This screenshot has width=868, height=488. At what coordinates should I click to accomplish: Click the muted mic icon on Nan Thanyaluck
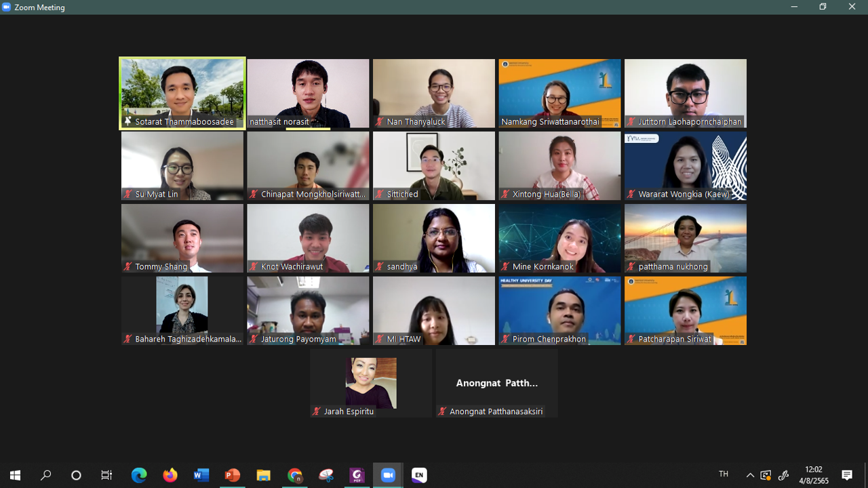point(380,122)
